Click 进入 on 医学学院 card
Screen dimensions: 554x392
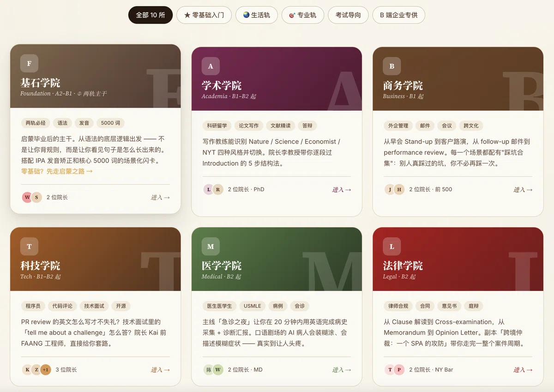point(342,370)
